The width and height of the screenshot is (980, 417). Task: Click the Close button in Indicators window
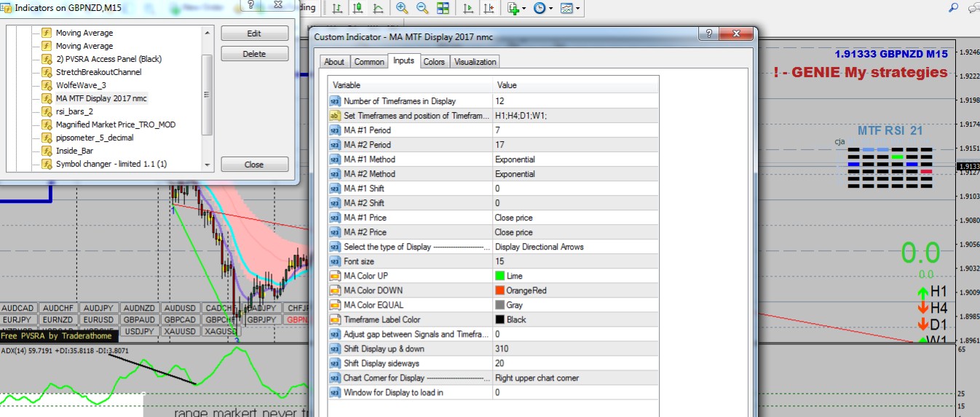[254, 164]
